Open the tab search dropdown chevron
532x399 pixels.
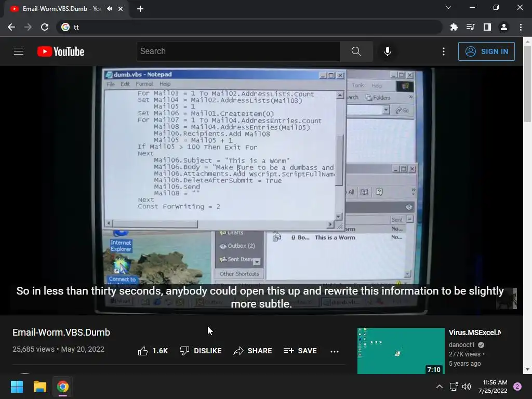coord(448,7)
